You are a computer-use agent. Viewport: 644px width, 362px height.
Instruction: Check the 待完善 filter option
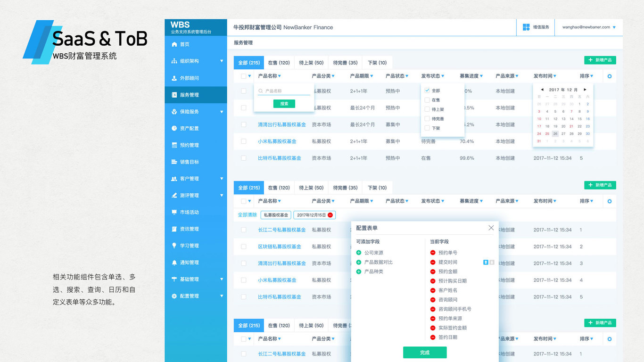427,119
